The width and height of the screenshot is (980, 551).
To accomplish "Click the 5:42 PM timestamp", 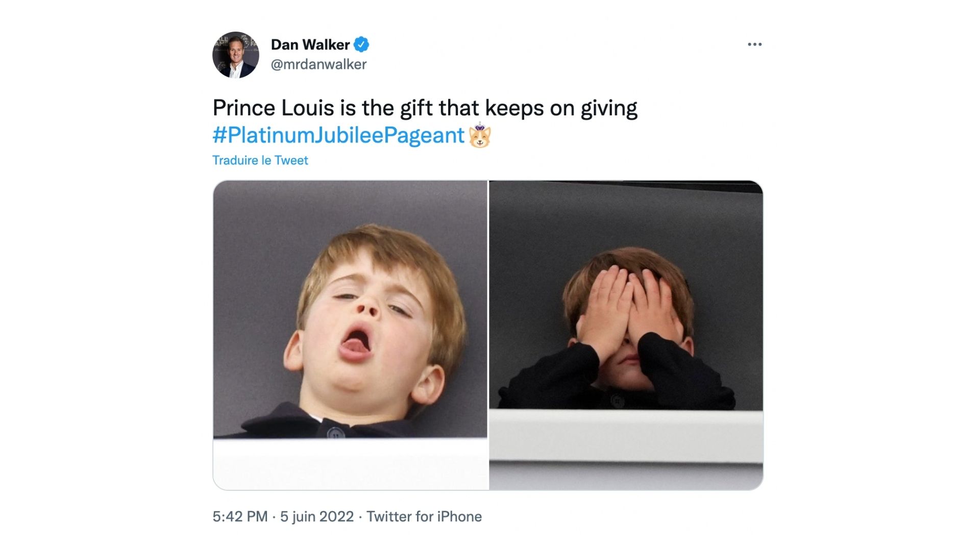I will click(240, 517).
